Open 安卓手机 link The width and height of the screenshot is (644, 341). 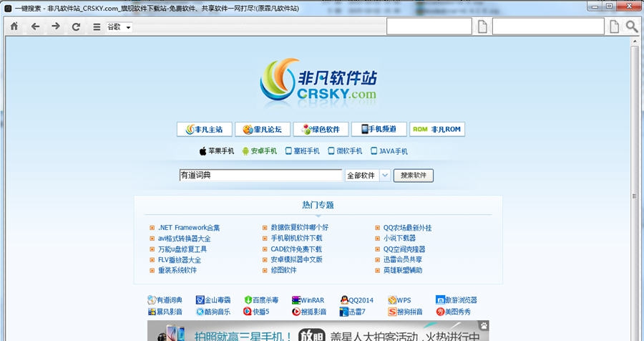coord(260,151)
